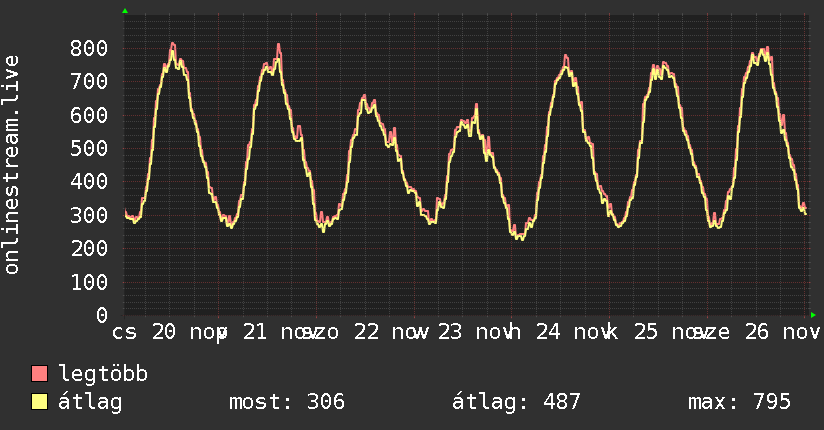Click the vertical onlinestream.live axis title
The width and height of the screenshot is (824, 430).
click(11, 165)
